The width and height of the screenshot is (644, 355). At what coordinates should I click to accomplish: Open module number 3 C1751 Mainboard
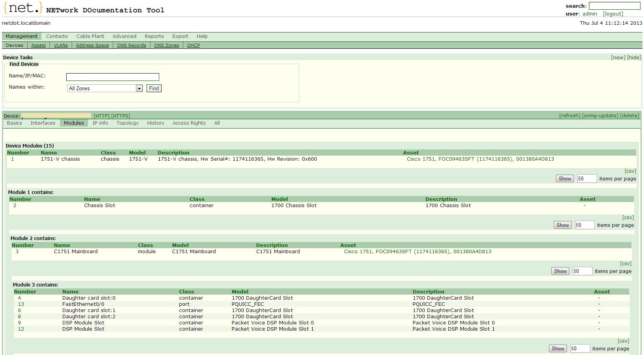pyautogui.click(x=17, y=251)
